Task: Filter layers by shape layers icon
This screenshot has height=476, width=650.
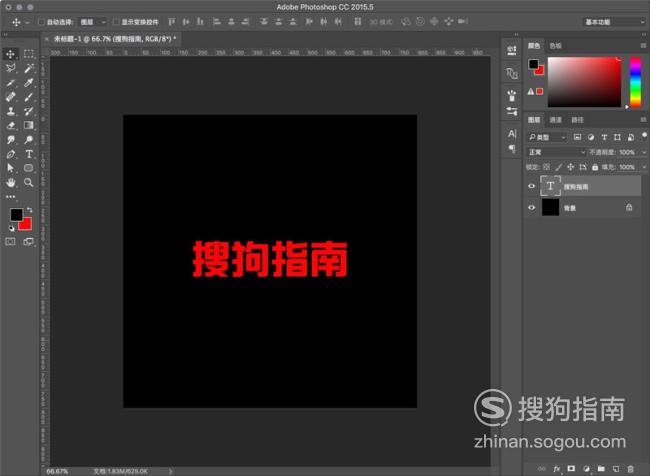Action: pos(617,137)
